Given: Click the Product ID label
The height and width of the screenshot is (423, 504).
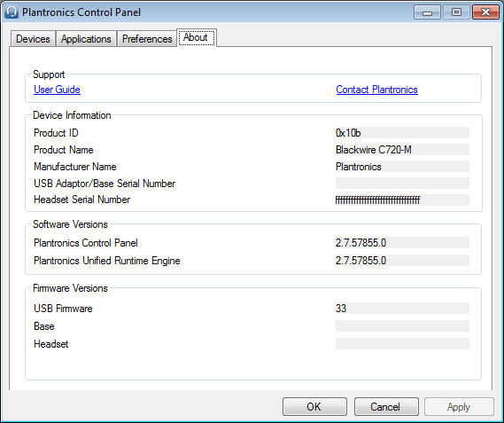Looking at the screenshot, I should (x=56, y=133).
